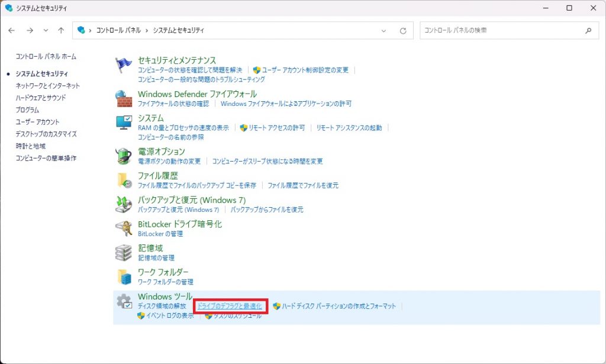Click 電源ボタンの動作の変更
The image size is (606, 364).
[x=169, y=161]
